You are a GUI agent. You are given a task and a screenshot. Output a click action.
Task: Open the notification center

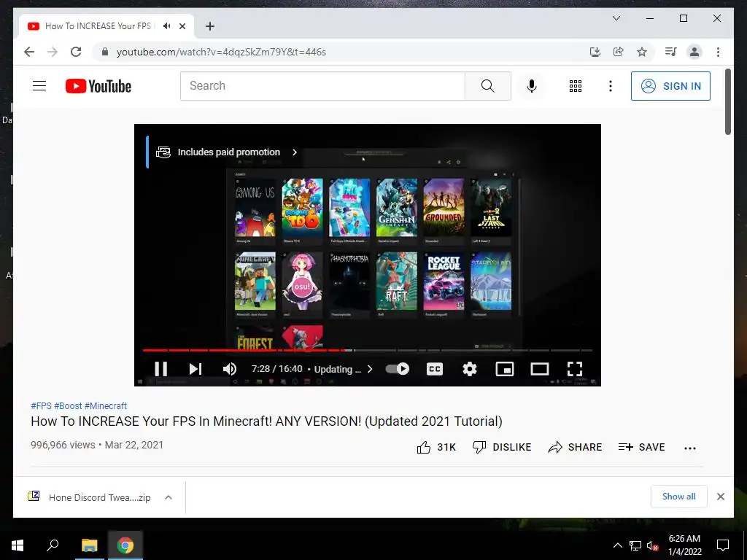click(x=723, y=545)
